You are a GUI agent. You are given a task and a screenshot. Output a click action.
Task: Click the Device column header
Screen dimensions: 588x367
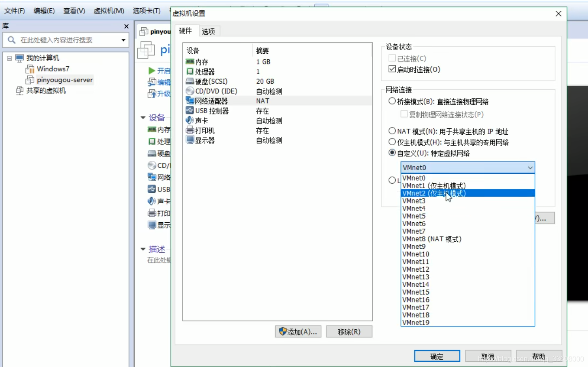(x=193, y=51)
